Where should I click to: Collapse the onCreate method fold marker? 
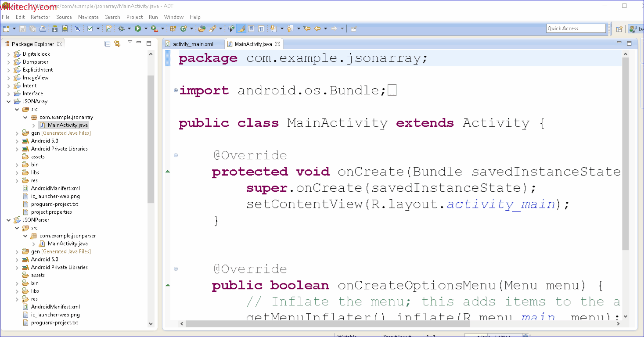[x=176, y=155]
